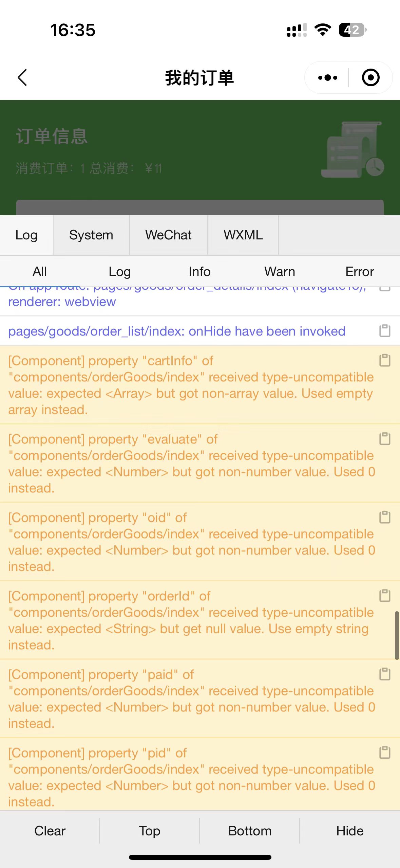This screenshot has height=868, width=400.
Task: Copy the "paid" property warning
Action: (x=385, y=674)
